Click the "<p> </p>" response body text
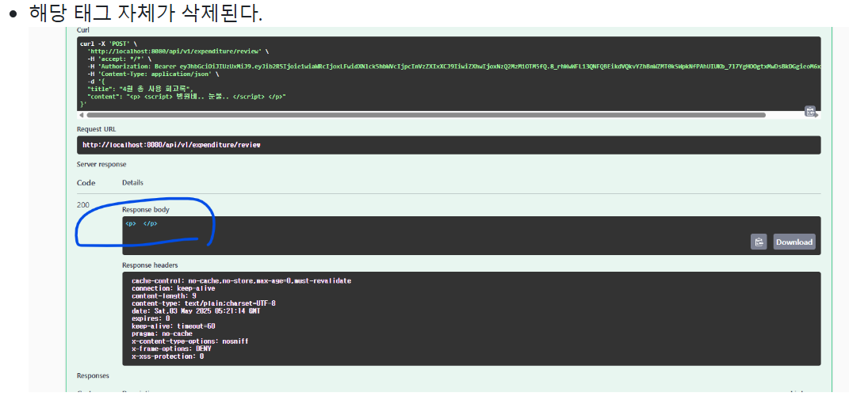Viewport: 868px width, 404px height. click(142, 223)
